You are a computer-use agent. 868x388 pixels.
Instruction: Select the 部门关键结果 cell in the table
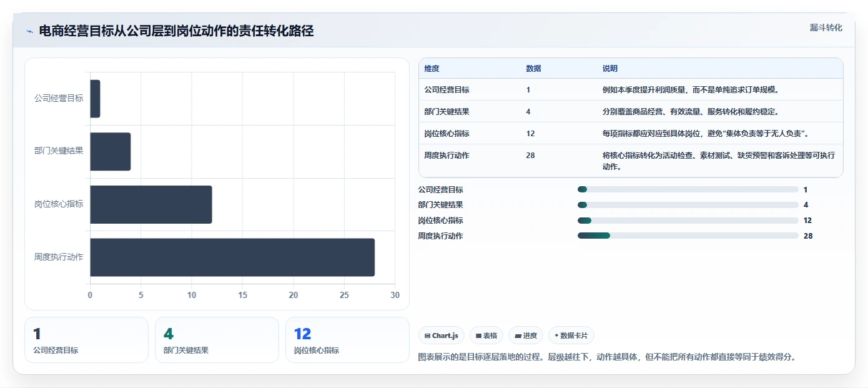click(447, 112)
